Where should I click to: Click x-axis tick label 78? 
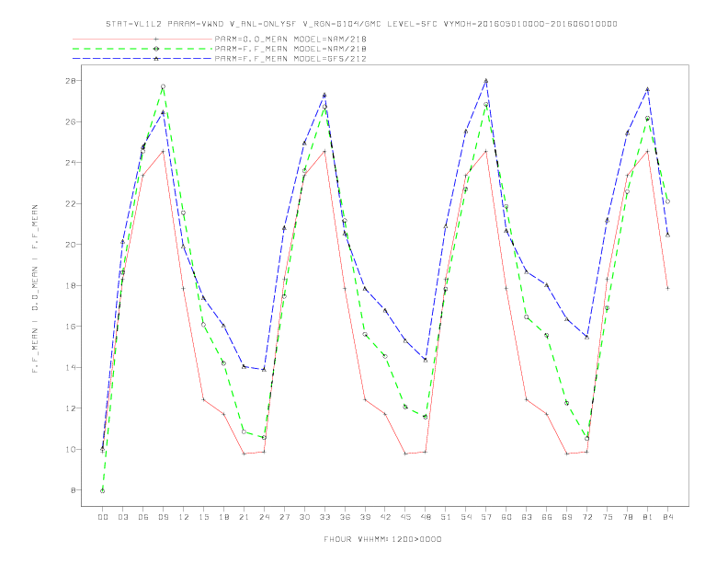click(627, 517)
